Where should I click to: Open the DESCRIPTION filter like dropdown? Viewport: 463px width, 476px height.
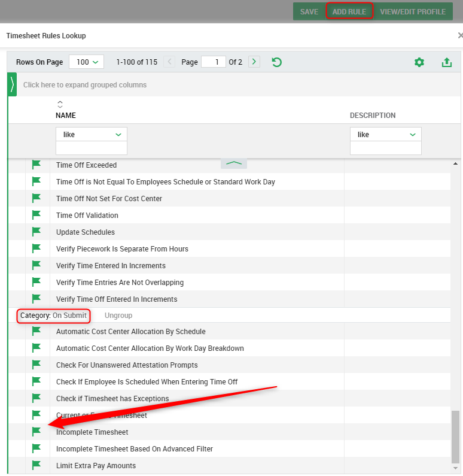click(x=385, y=134)
